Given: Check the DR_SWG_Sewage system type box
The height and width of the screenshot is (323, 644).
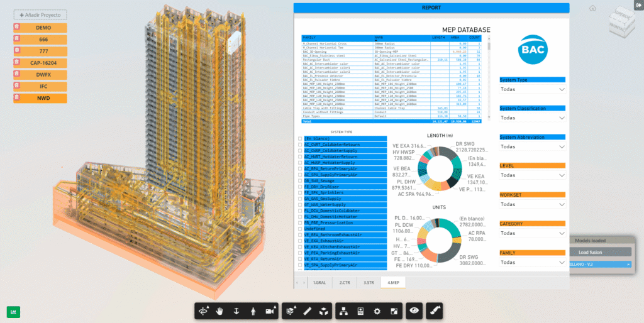Looking at the screenshot, I should [300, 180].
